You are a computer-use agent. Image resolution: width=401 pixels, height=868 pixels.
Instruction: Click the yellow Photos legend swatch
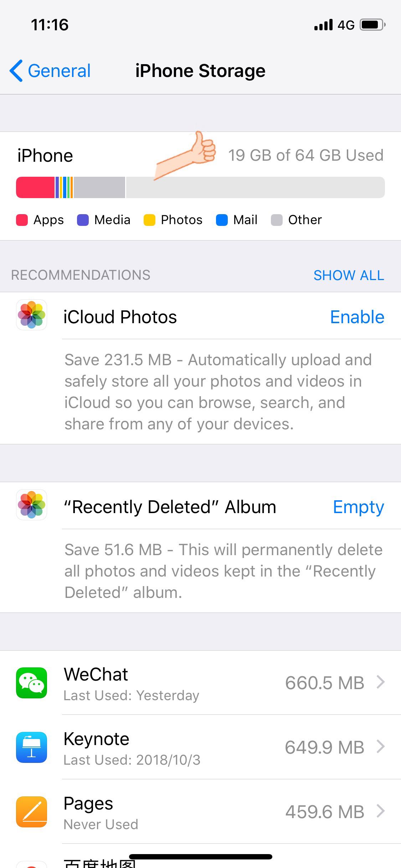[x=149, y=220]
